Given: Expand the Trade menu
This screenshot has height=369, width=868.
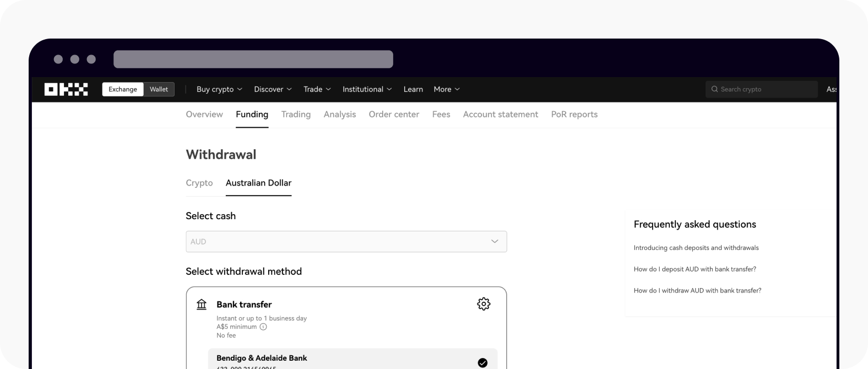Looking at the screenshot, I should pos(317,89).
